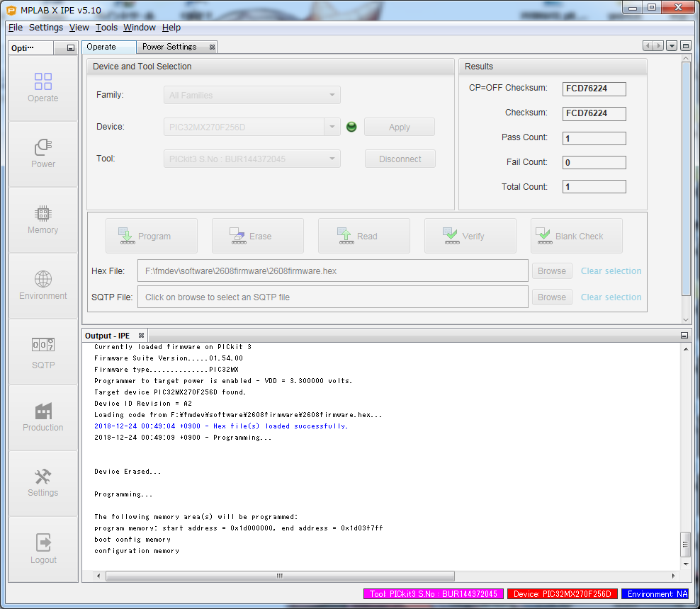Click the Program button
The height and width of the screenshot is (609, 700).
(152, 236)
